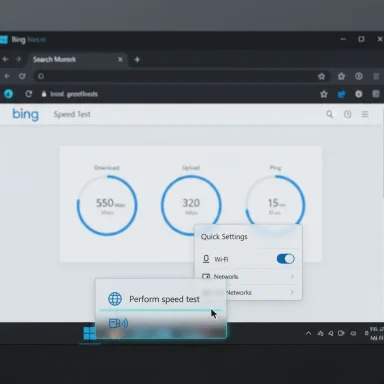Click the padlock icon before the URL text
The height and width of the screenshot is (384, 384).
click(44, 94)
